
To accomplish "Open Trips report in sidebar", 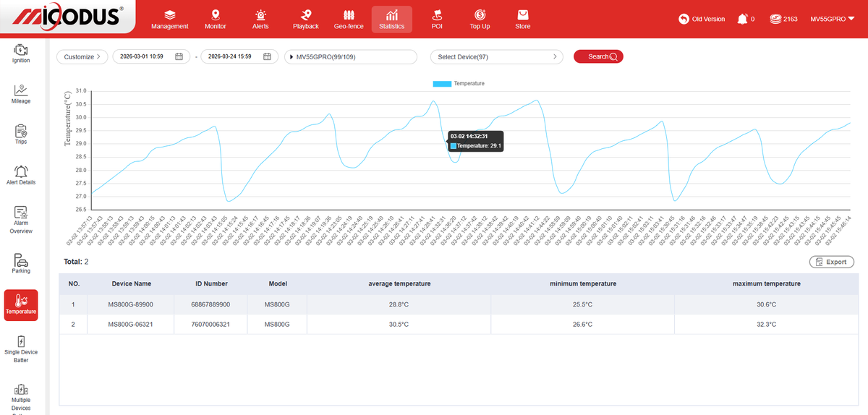I will point(21,134).
